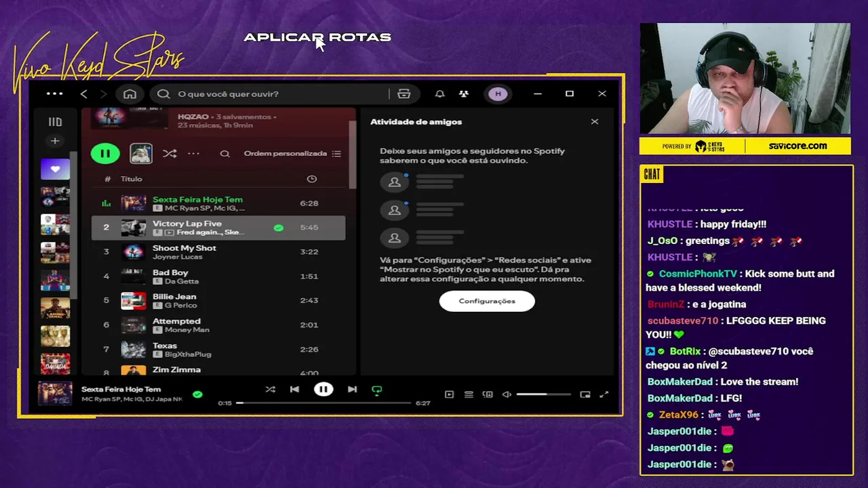Open the "Ordem personalizada" sort dropdown

292,154
